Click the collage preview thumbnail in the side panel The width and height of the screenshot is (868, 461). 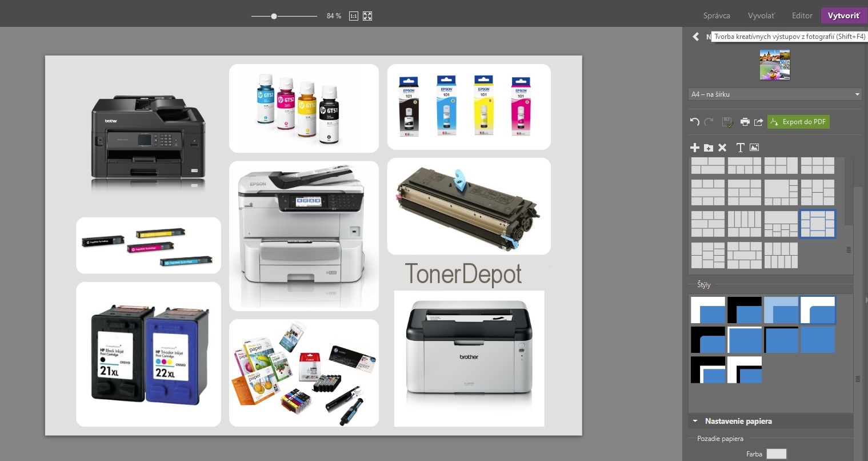775,64
